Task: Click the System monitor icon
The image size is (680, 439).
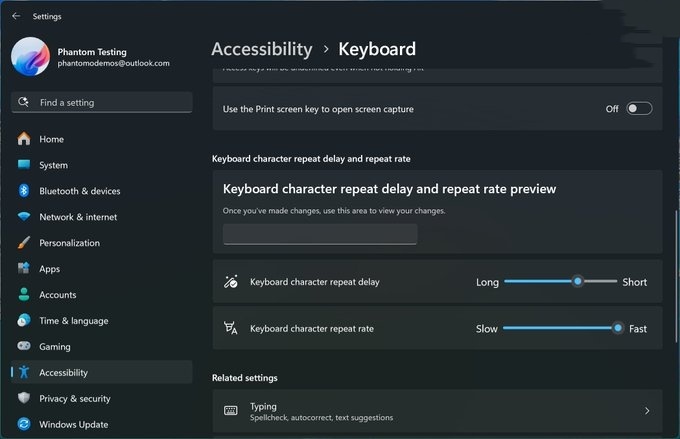Action: tap(24, 164)
